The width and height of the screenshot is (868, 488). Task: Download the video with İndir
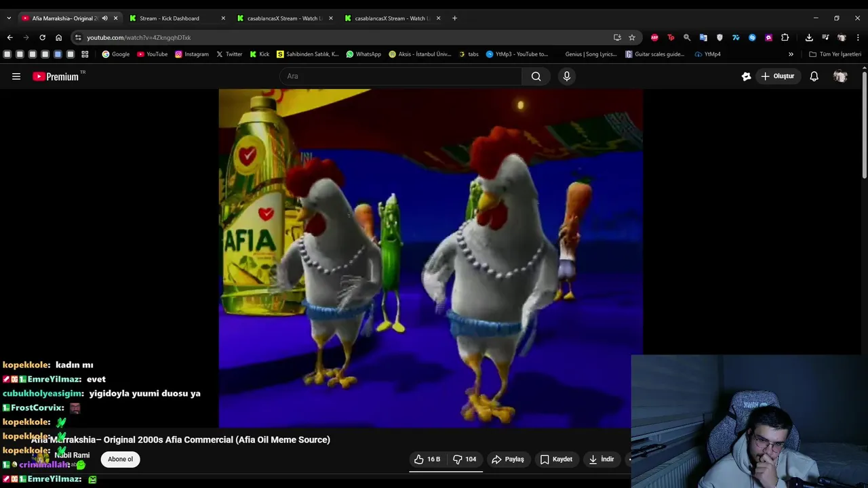pyautogui.click(x=601, y=460)
